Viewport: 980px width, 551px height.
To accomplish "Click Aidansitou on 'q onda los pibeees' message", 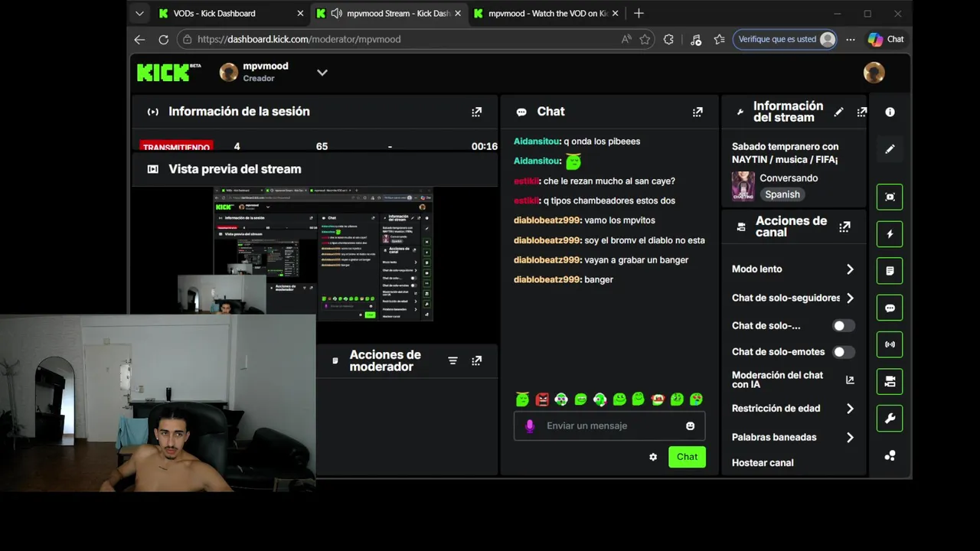I will tap(537, 142).
